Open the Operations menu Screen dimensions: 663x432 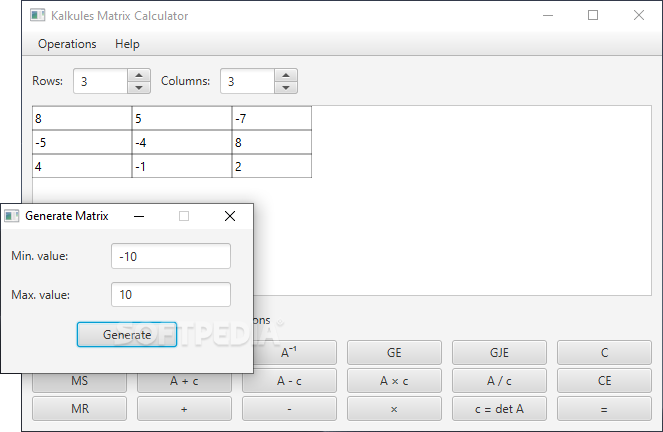coord(67,44)
